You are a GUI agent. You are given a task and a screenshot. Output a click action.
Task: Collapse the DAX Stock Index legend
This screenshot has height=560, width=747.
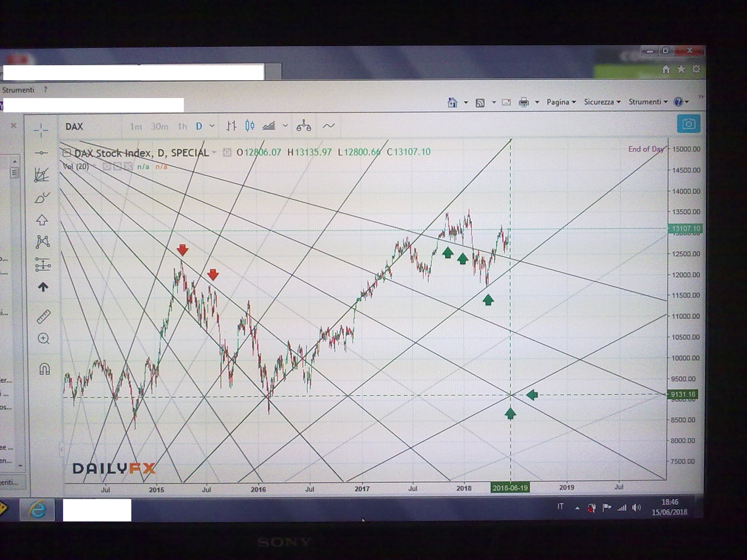(66, 152)
